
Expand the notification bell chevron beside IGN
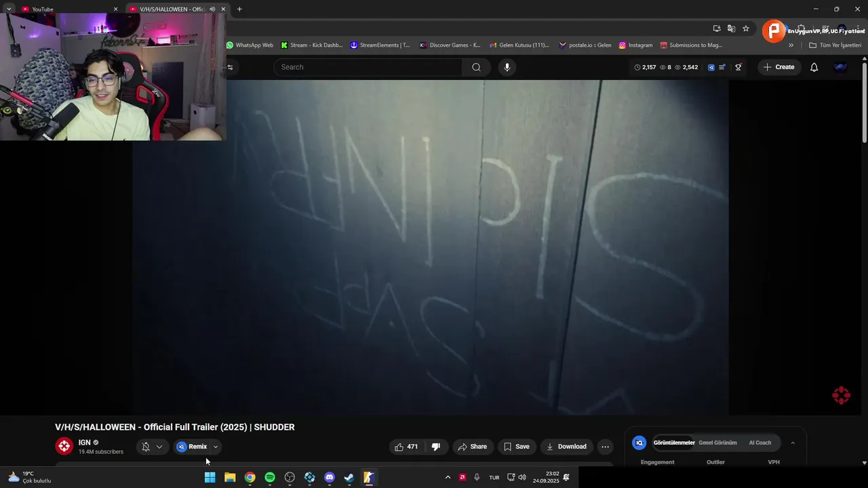click(x=159, y=447)
